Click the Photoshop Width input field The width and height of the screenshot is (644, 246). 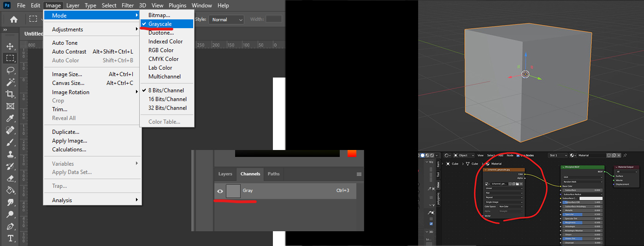pyautogui.click(x=274, y=19)
